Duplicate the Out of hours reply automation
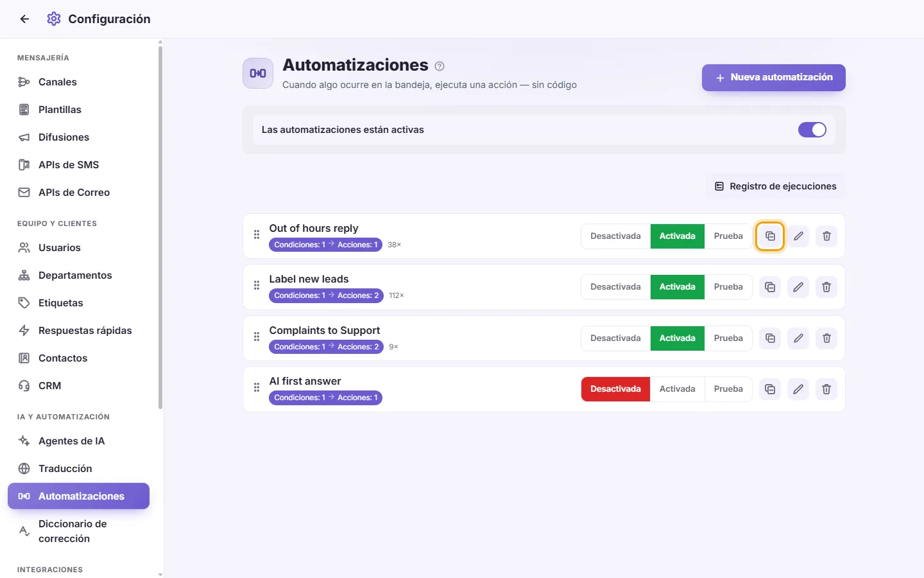 (x=770, y=236)
